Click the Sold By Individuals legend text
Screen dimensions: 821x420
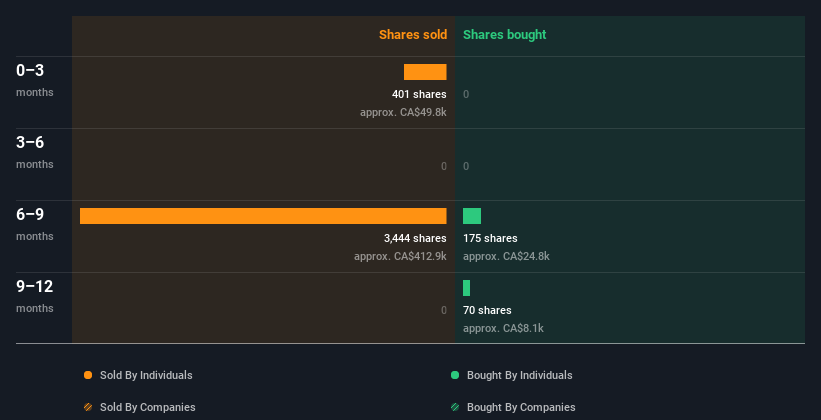click(146, 375)
